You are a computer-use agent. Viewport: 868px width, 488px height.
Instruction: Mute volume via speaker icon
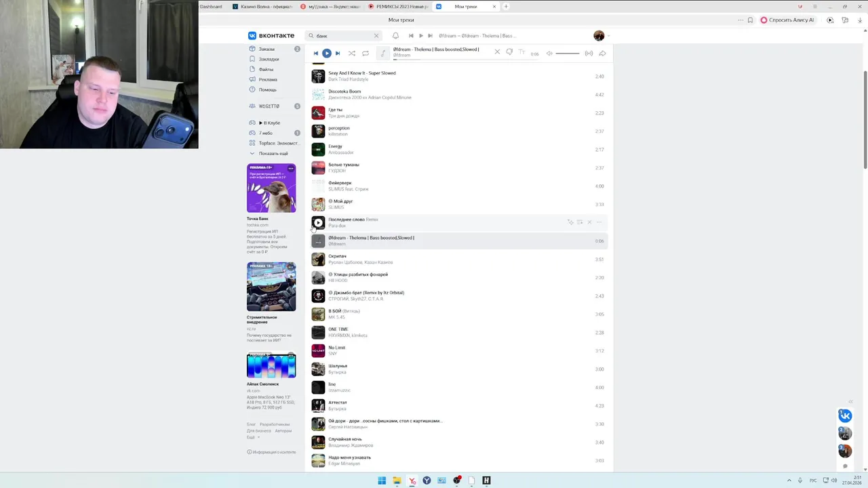(549, 53)
